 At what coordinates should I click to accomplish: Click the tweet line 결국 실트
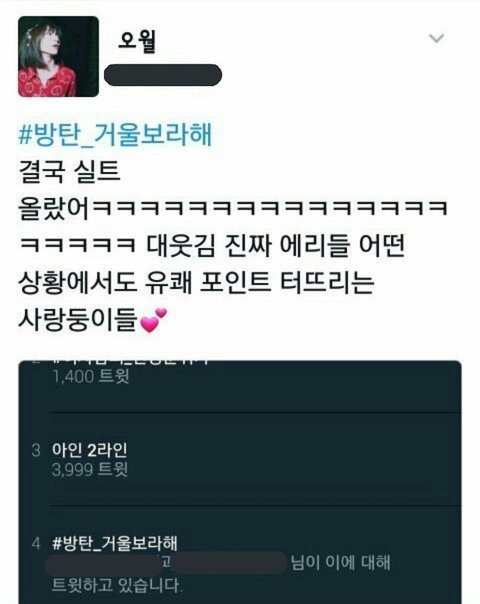coord(69,171)
